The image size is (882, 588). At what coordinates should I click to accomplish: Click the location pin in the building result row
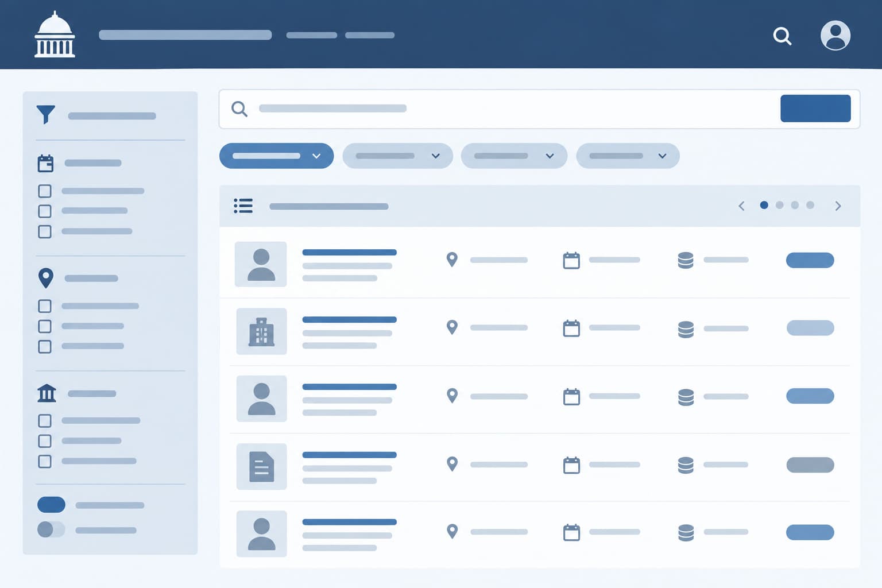click(452, 327)
